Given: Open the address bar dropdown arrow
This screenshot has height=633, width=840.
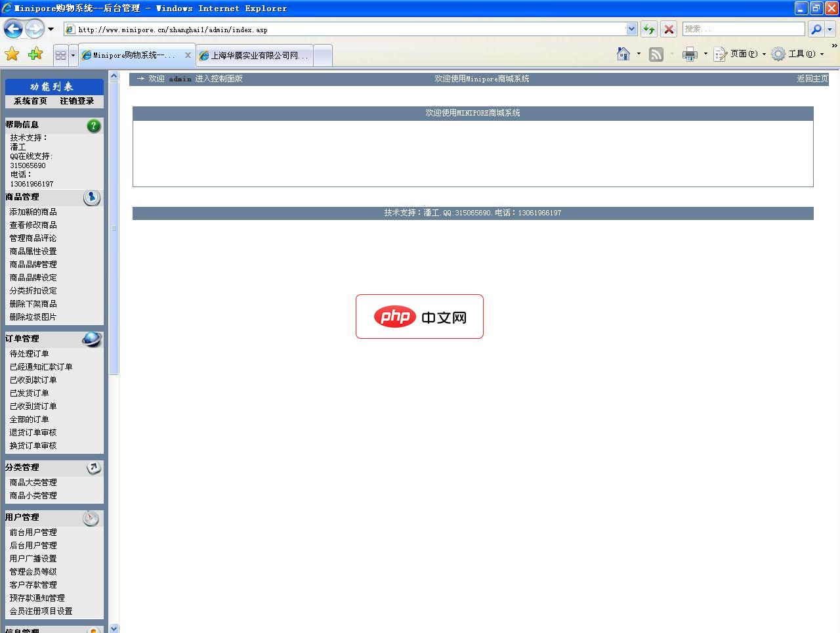Looking at the screenshot, I should click(631, 29).
